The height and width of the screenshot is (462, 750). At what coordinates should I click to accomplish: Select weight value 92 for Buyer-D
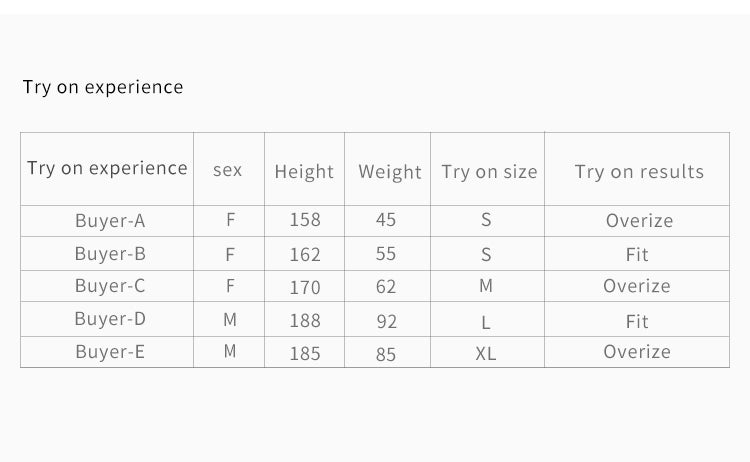(x=386, y=321)
